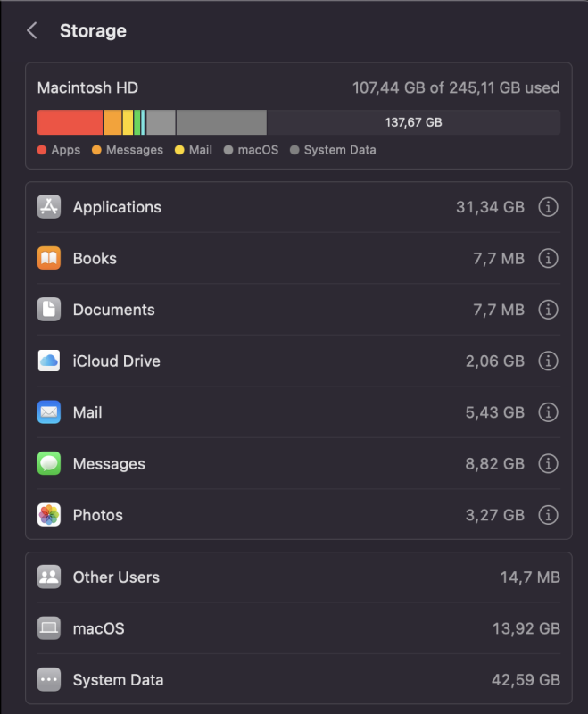The width and height of the screenshot is (588, 714).
Task: Select the Messages row
Action: click(299, 463)
